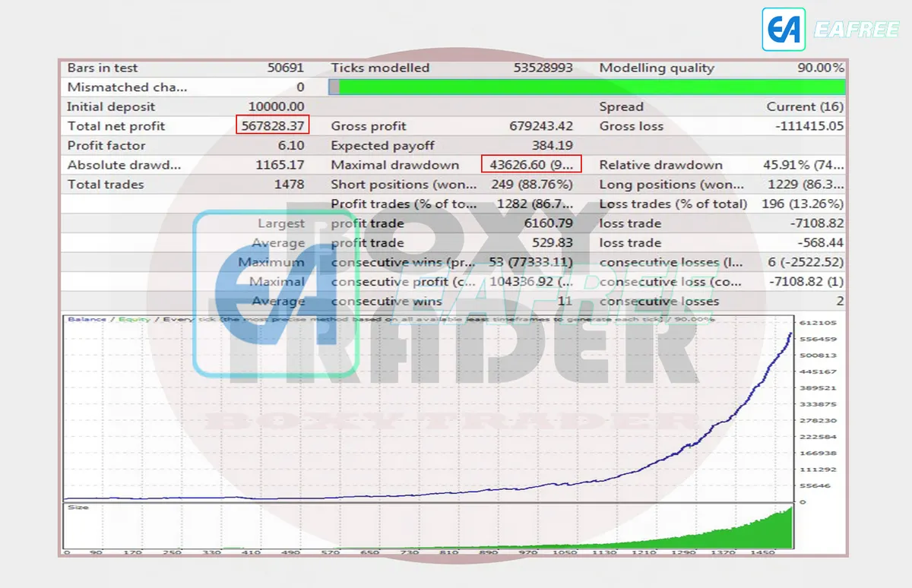Click the EAFREE brand text
Viewport: 912px width, 588px height.
click(x=856, y=30)
